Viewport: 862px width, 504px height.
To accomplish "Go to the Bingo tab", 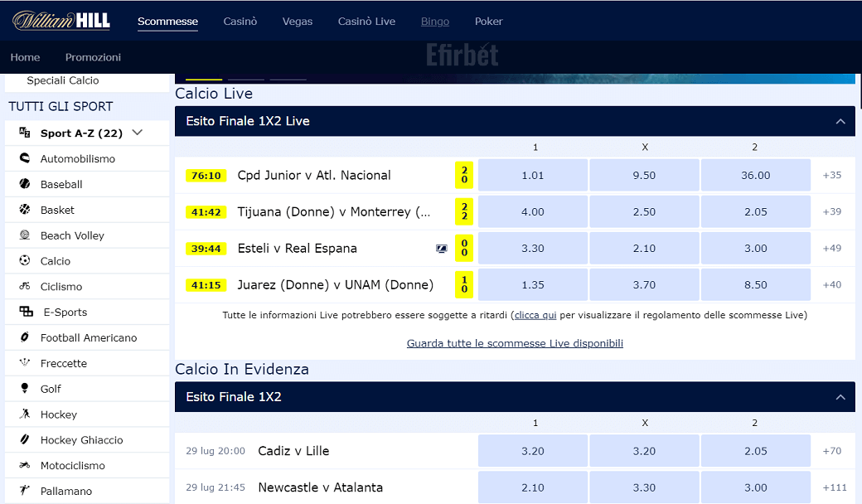I will click(435, 22).
